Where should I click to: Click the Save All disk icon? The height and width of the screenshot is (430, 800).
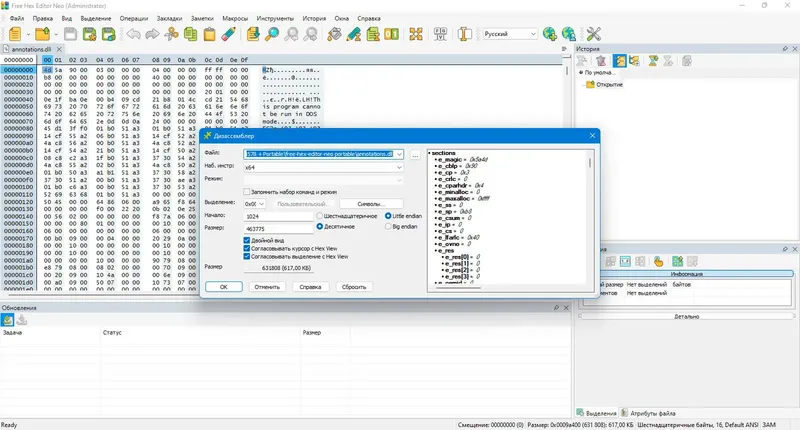click(x=108, y=34)
